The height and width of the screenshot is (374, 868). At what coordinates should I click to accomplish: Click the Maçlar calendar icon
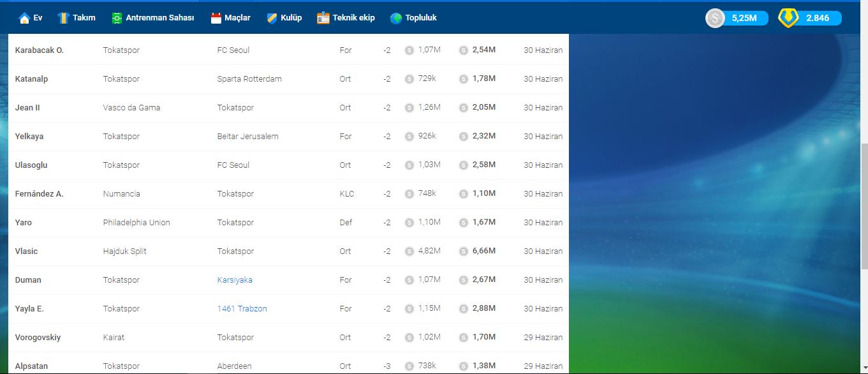click(216, 18)
